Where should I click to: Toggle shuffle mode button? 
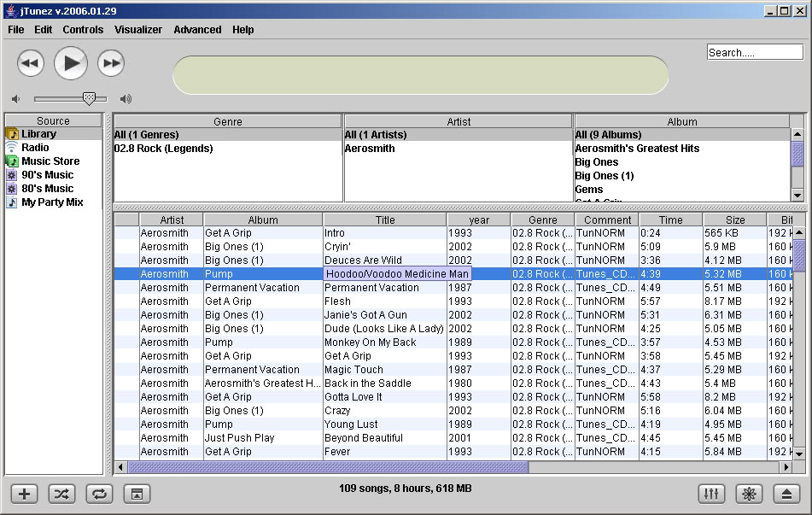(61, 494)
